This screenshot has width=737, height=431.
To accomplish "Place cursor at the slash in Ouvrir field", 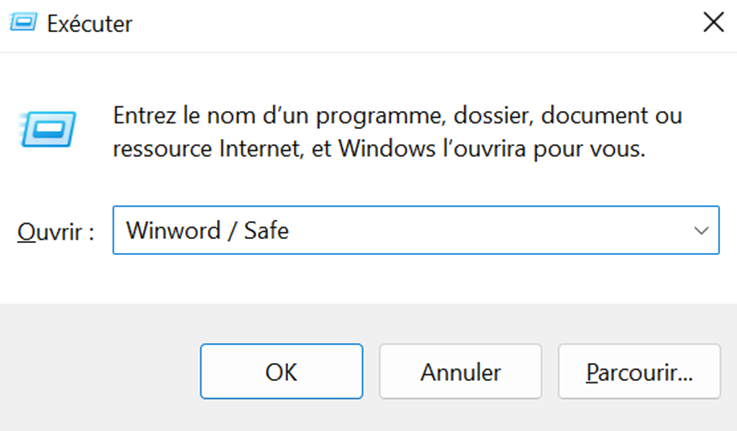I will [232, 230].
